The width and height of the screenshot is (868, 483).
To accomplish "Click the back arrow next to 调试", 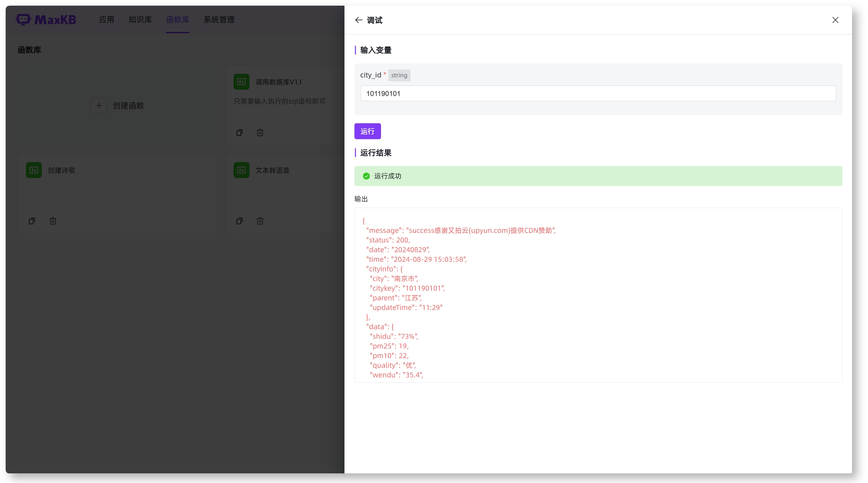I will (358, 20).
